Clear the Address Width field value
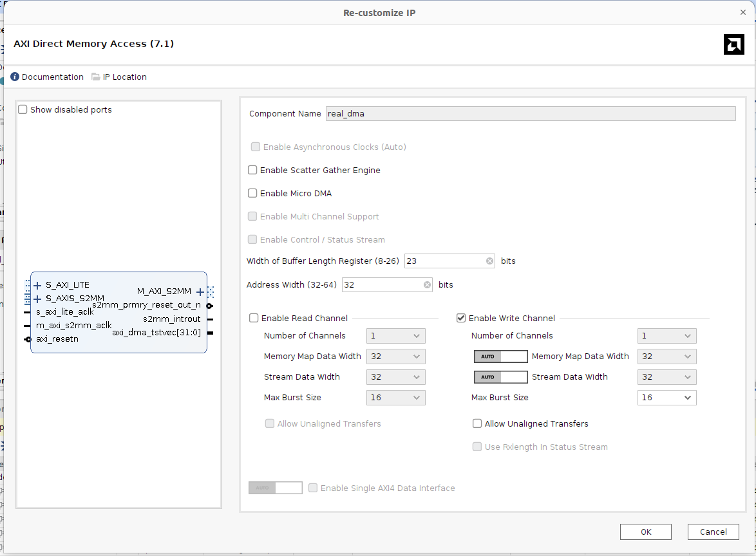 pos(427,285)
